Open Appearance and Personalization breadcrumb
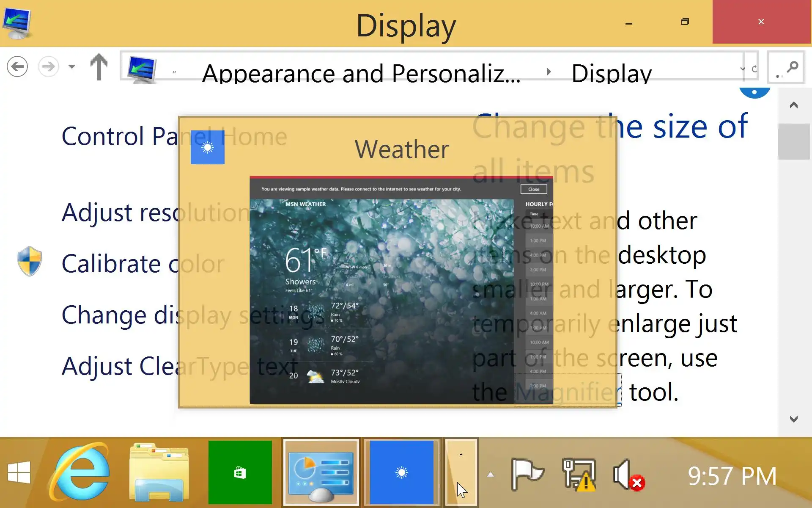 point(361,73)
